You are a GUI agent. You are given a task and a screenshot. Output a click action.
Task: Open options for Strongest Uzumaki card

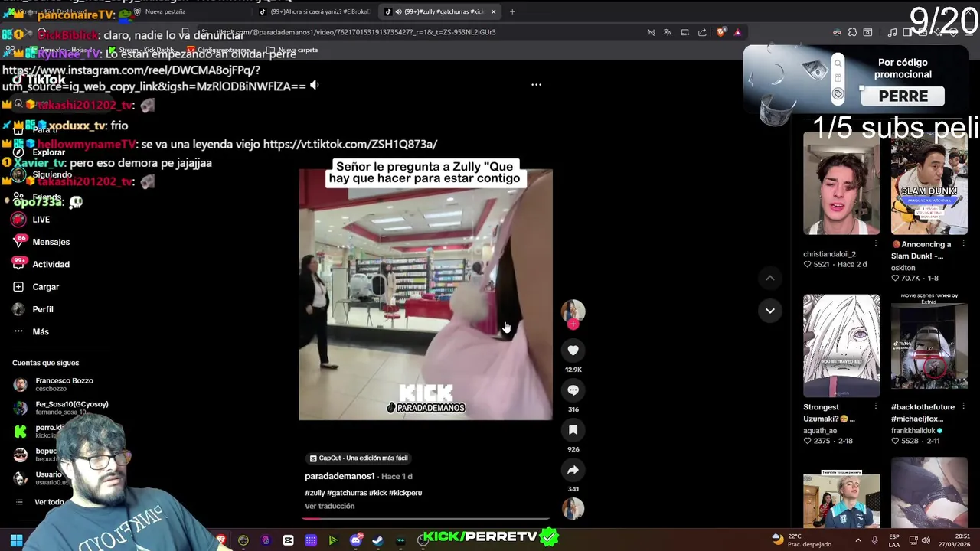click(x=876, y=407)
